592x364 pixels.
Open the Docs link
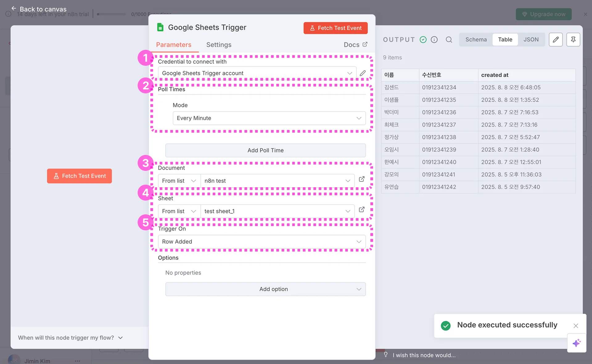pyautogui.click(x=355, y=45)
